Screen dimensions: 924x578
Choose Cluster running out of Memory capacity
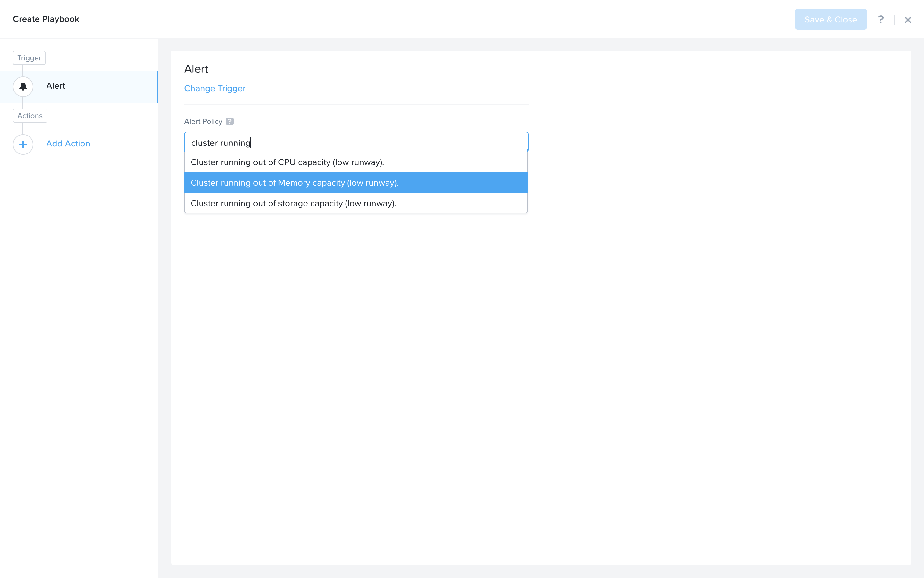[x=356, y=183]
